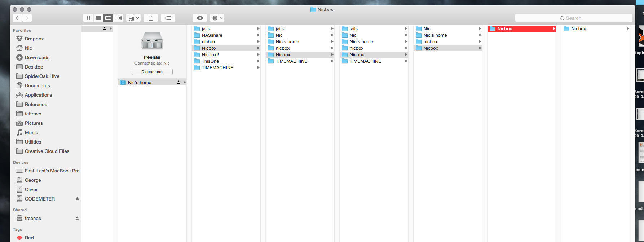The image size is (644, 242).
Task: Open Utilities in the sidebar
Action: [x=33, y=142]
